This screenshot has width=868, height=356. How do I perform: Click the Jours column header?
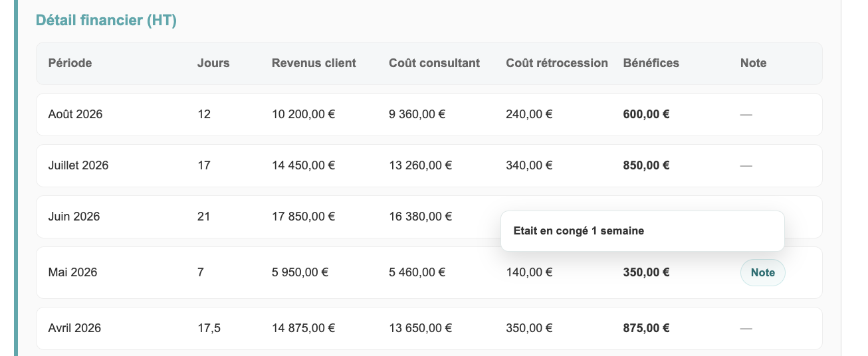click(x=213, y=63)
